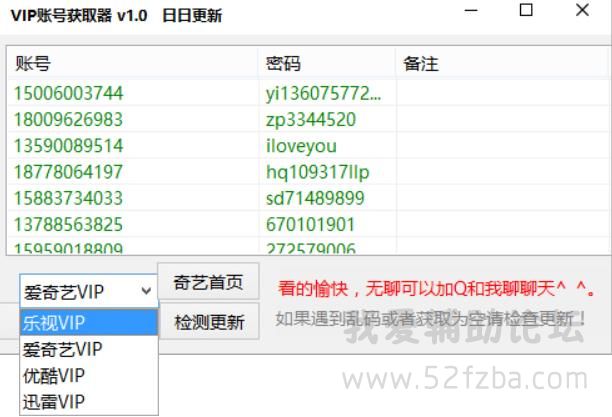This screenshot has height=417, width=612.
Task: Select 迅雷VIP in the dropdown list
Action: (89, 402)
